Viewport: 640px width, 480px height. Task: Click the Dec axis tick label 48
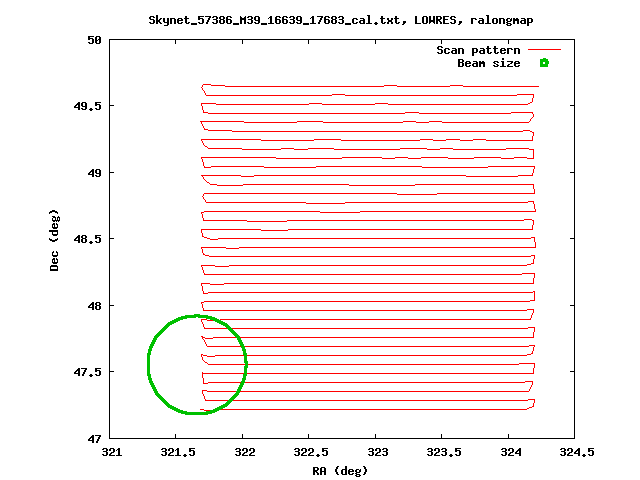point(94,306)
